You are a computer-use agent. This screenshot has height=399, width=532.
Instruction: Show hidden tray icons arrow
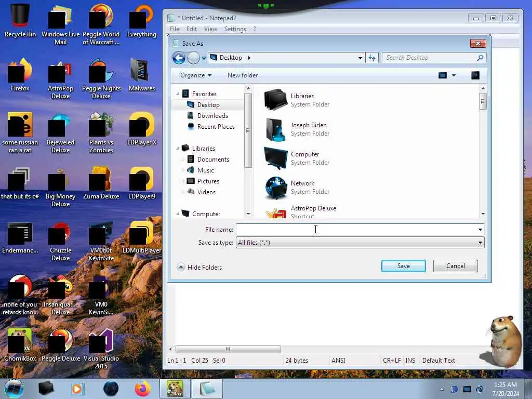[x=442, y=389]
